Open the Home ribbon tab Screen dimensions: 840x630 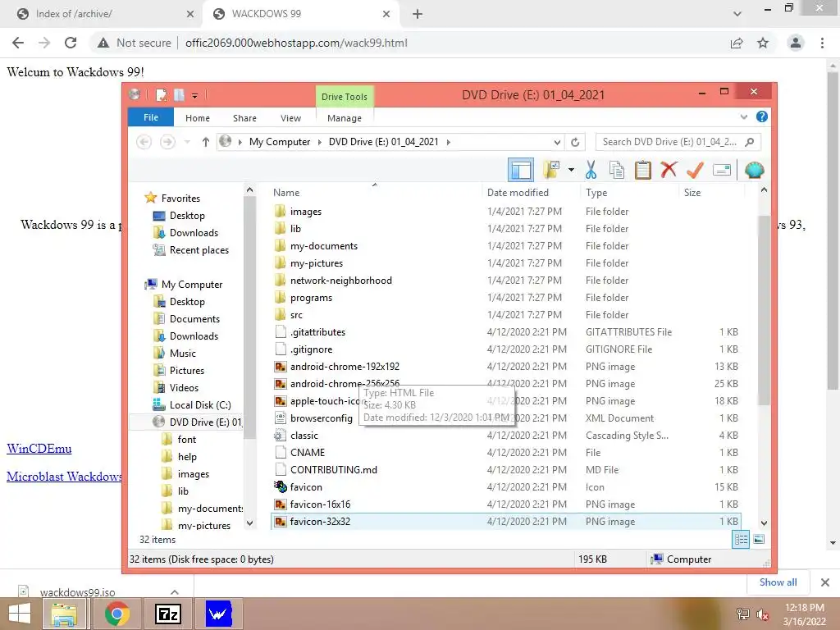[x=198, y=118]
